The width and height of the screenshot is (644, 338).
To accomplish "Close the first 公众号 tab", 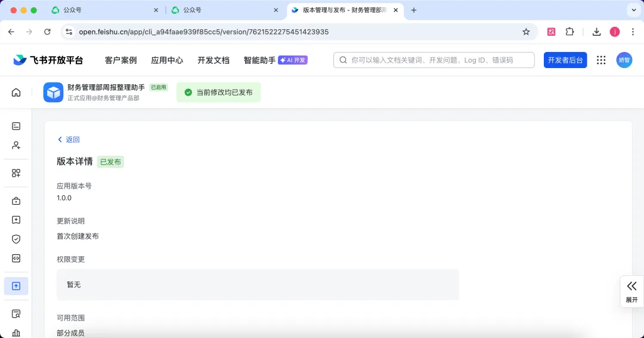I will tap(156, 10).
